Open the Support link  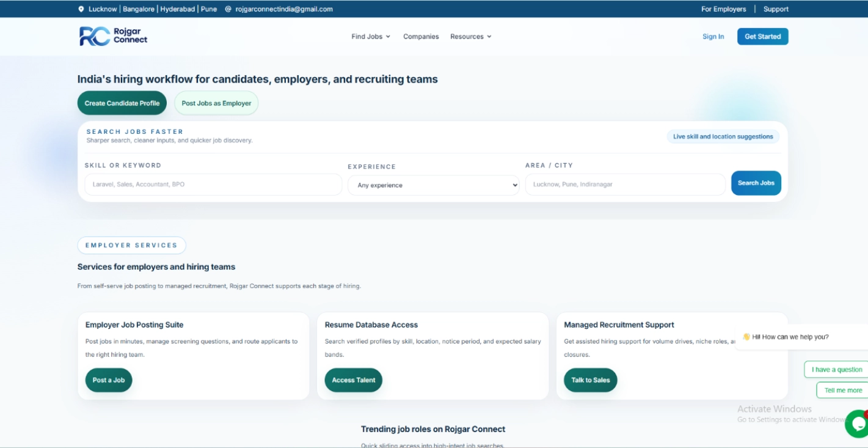tap(776, 9)
